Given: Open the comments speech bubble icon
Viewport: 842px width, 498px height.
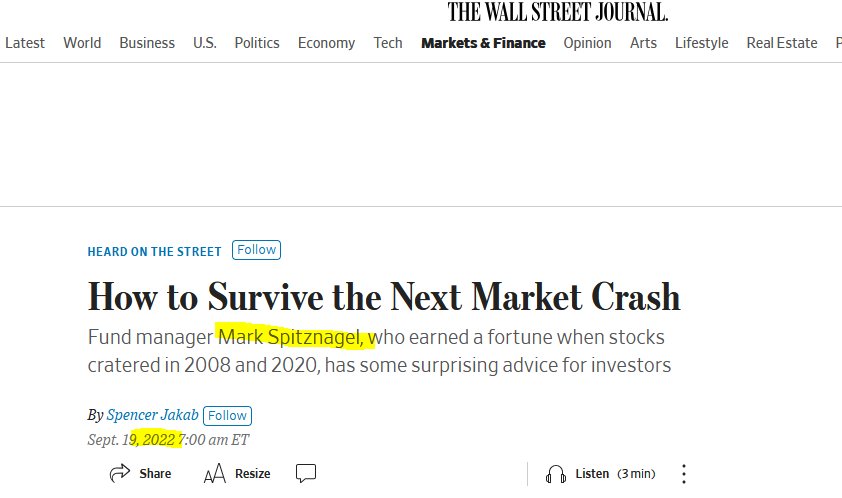Looking at the screenshot, I should (x=306, y=473).
